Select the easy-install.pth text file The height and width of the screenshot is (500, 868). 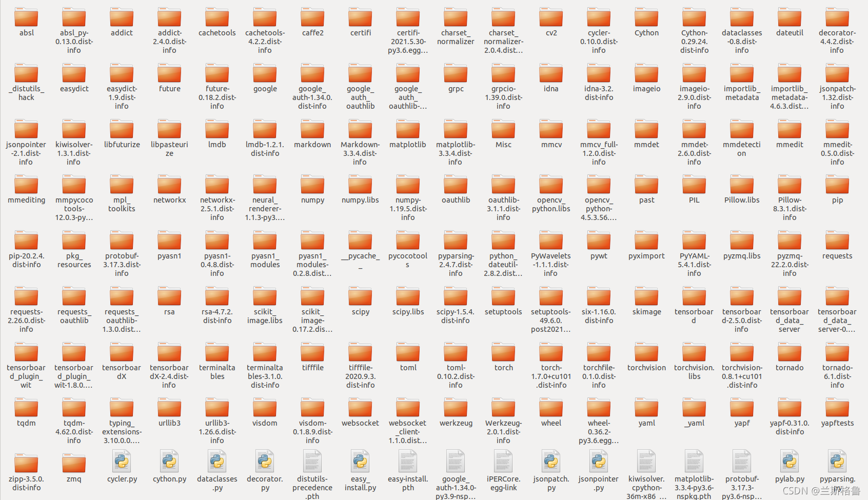(408, 461)
